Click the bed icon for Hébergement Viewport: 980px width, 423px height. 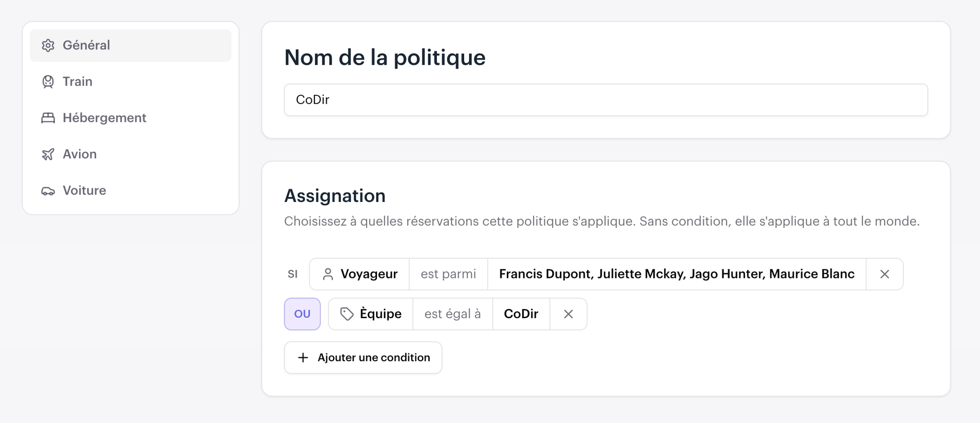[48, 118]
